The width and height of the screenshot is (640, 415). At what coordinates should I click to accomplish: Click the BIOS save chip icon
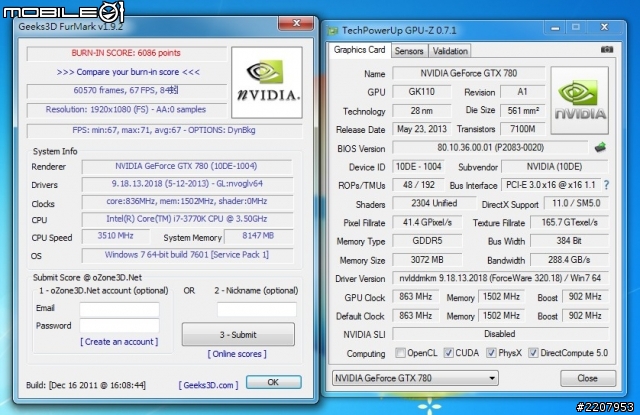click(600, 147)
